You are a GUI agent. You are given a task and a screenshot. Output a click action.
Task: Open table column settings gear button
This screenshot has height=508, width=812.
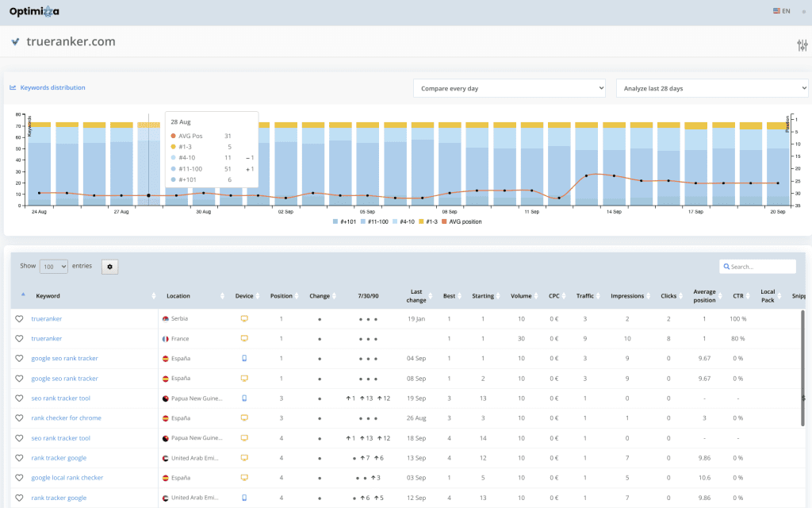tap(109, 267)
